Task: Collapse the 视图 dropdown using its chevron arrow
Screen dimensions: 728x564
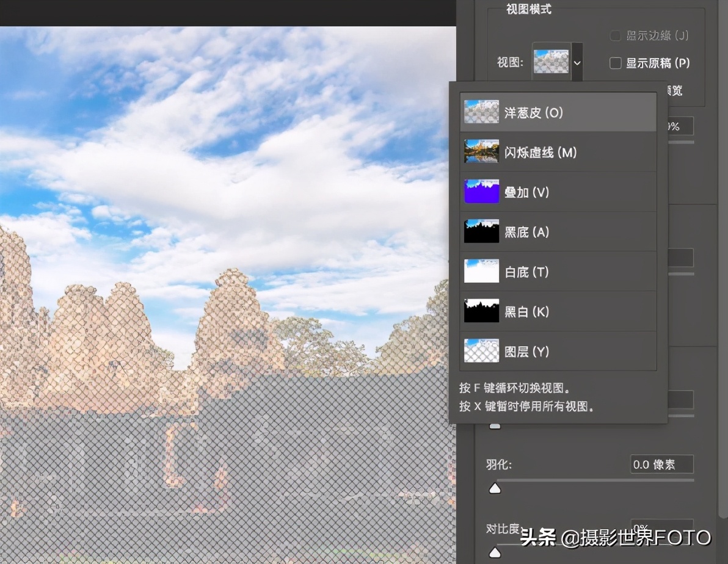Action: [577, 62]
